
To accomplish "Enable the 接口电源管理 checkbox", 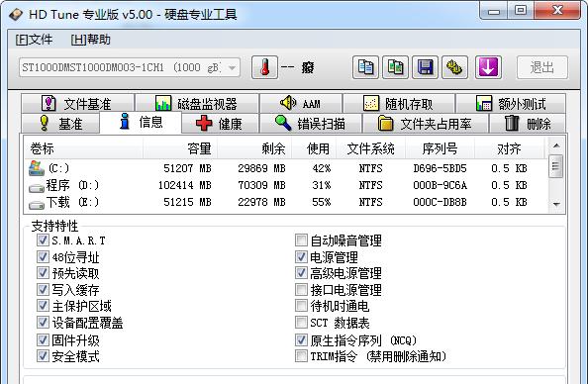I will 301,290.
